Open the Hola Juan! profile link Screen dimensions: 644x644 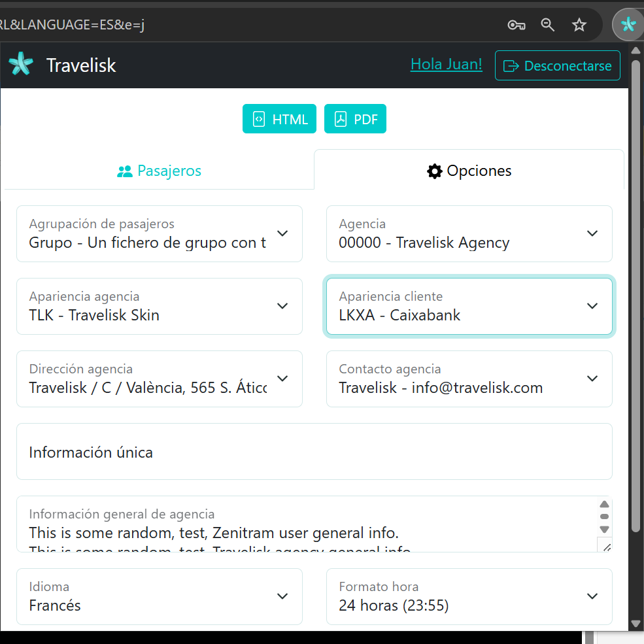pyautogui.click(x=446, y=65)
